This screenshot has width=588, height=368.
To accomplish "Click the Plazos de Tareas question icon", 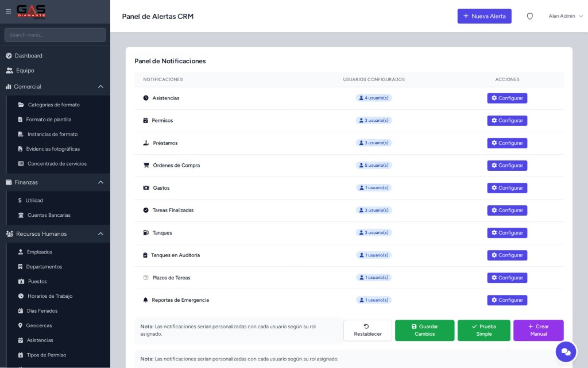I will click(x=146, y=278).
